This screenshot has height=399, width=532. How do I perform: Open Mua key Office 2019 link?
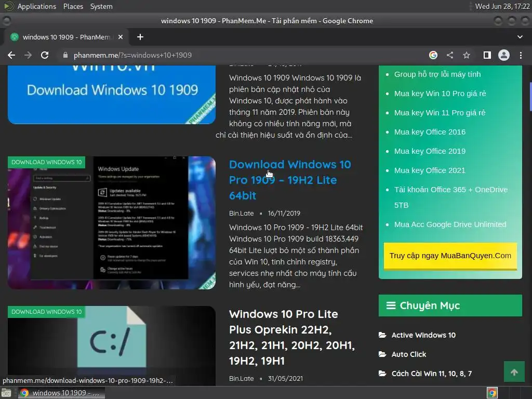(430, 151)
